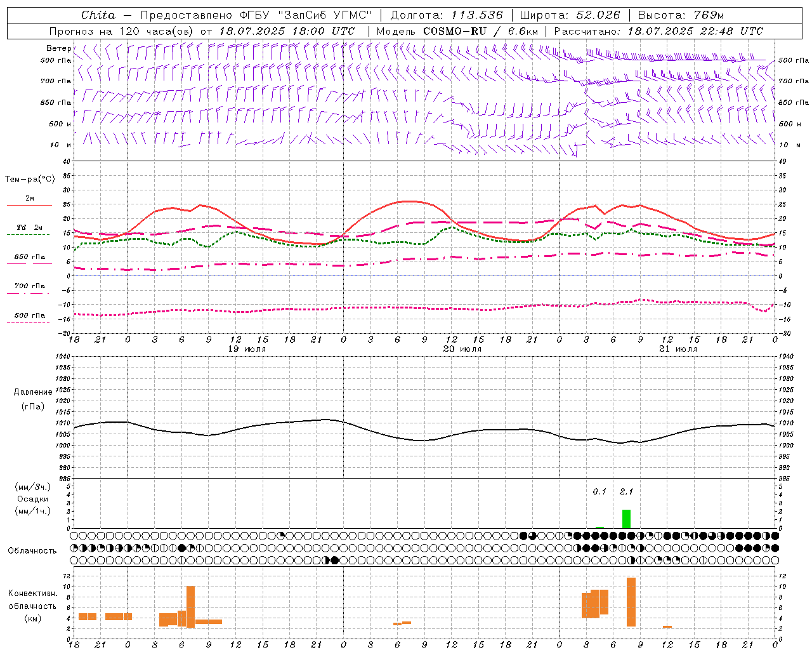Select the 'Высота: 769м' elevation text
Viewport: 812px width, 650px height.
[x=681, y=15]
